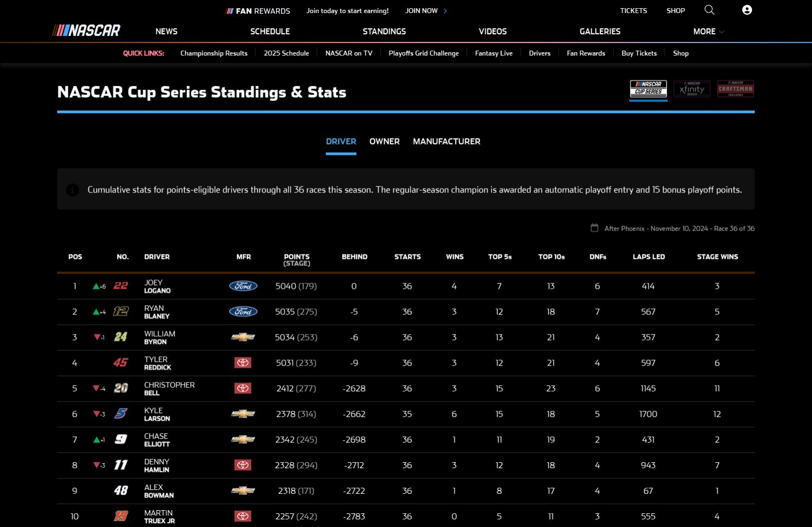Open the Fan Rewards quick link
This screenshot has width=812, height=527.
pos(586,53)
